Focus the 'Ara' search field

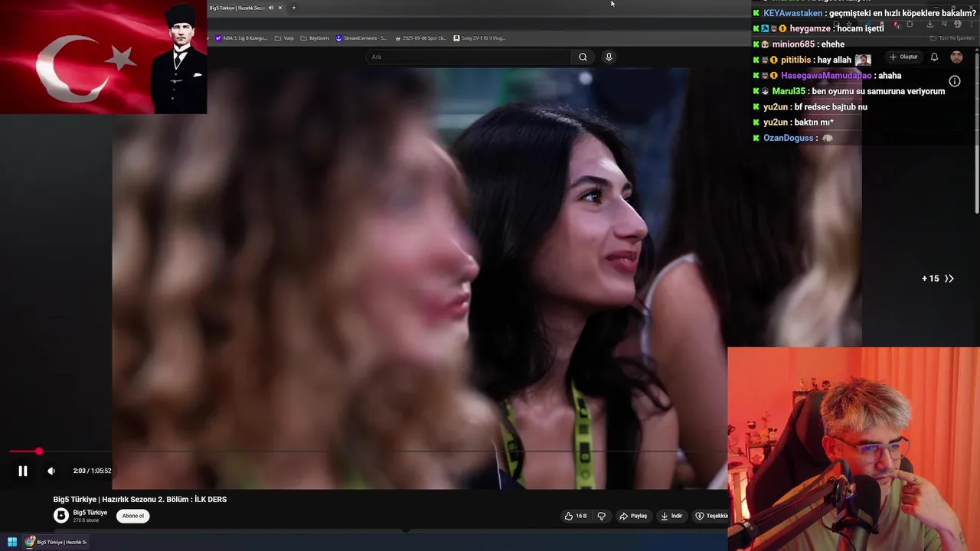469,57
